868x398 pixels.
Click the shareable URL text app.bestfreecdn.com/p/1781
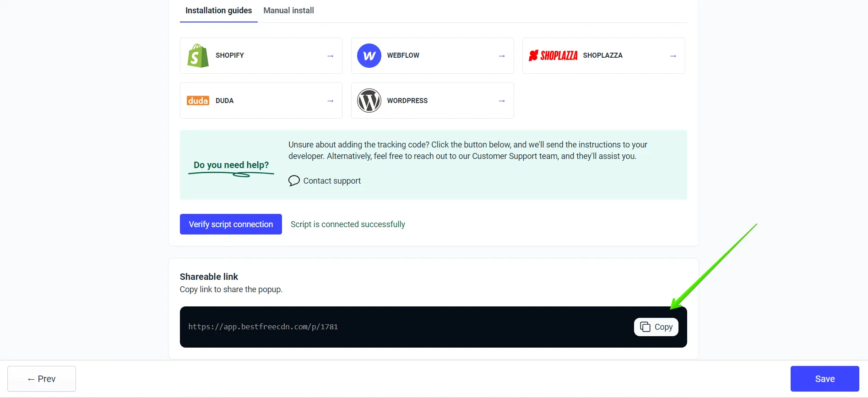[x=263, y=327]
